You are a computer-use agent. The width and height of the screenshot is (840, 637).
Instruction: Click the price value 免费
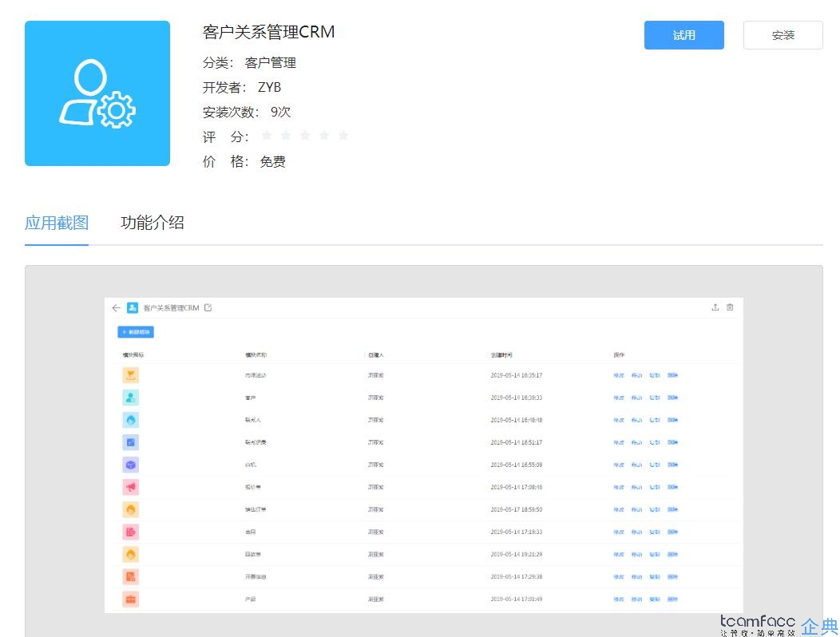click(x=272, y=162)
